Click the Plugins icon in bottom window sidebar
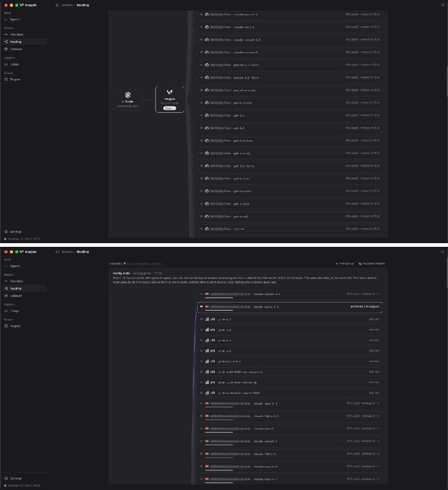The image size is (448, 490). (x=6, y=326)
